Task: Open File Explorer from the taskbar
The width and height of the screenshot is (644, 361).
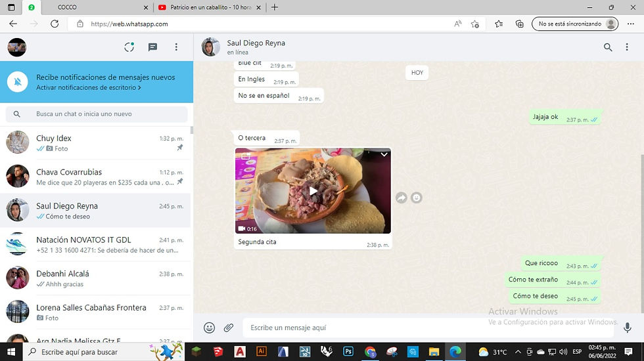Action: click(x=434, y=352)
